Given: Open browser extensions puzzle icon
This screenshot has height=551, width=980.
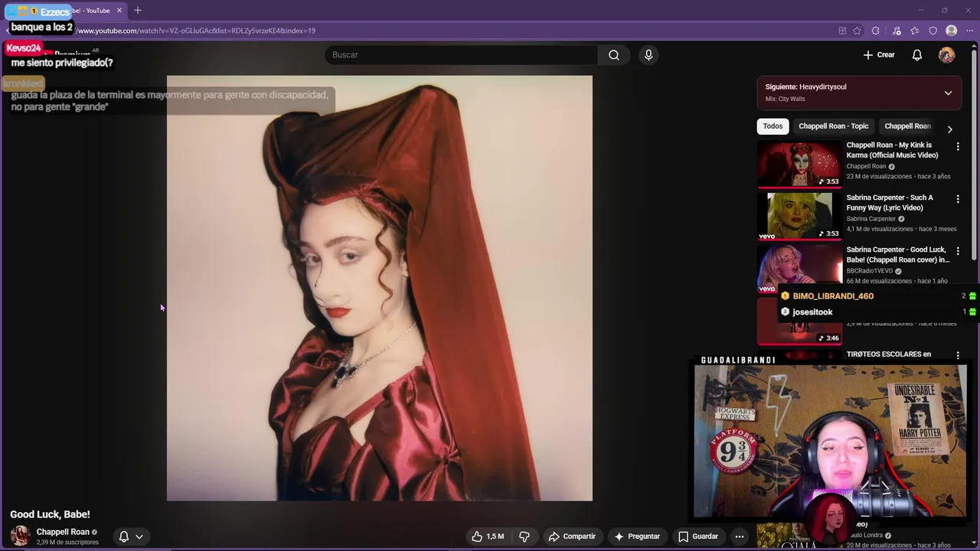Looking at the screenshot, I should point(876,31).
